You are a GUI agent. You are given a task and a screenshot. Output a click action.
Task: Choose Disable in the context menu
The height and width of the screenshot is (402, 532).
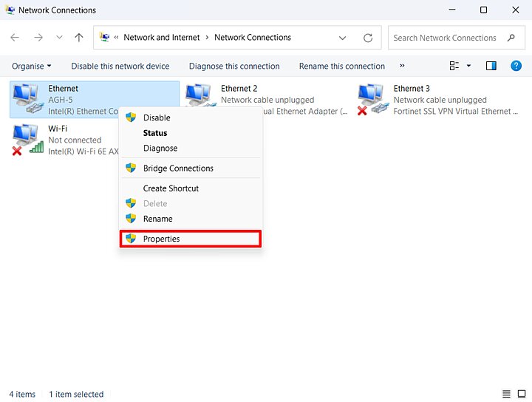click(x=191, y=117)
